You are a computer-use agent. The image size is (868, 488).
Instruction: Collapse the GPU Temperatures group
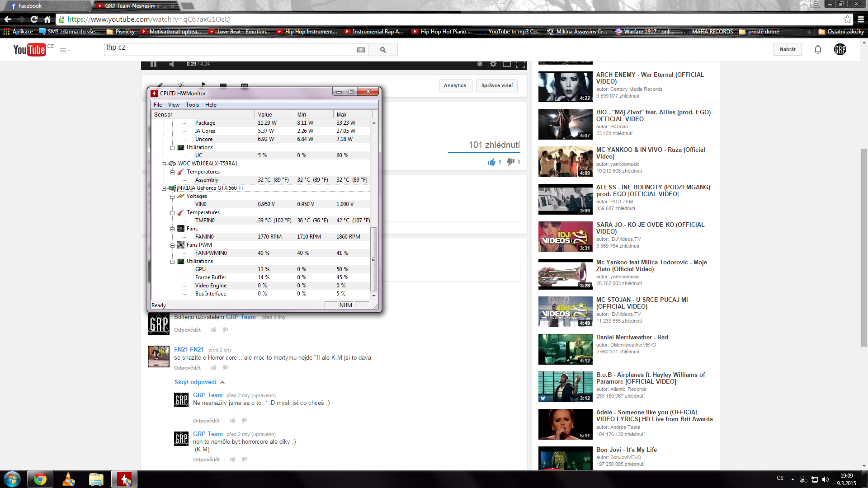tap(172, 213)
